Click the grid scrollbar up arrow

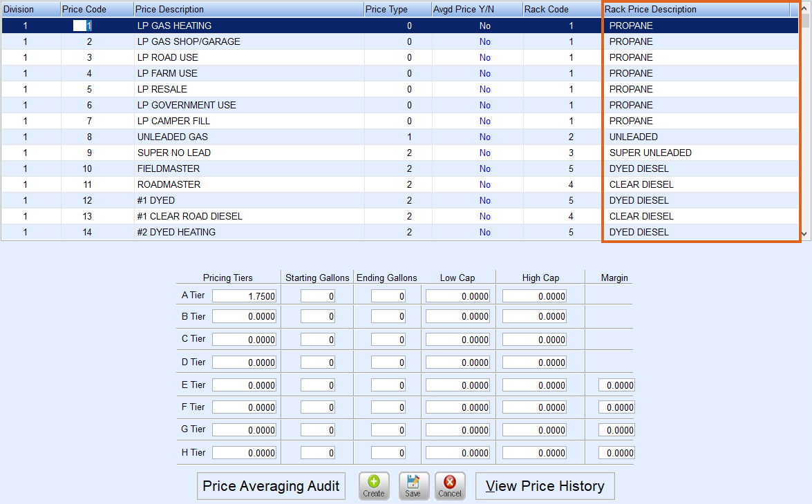[804, 8]
